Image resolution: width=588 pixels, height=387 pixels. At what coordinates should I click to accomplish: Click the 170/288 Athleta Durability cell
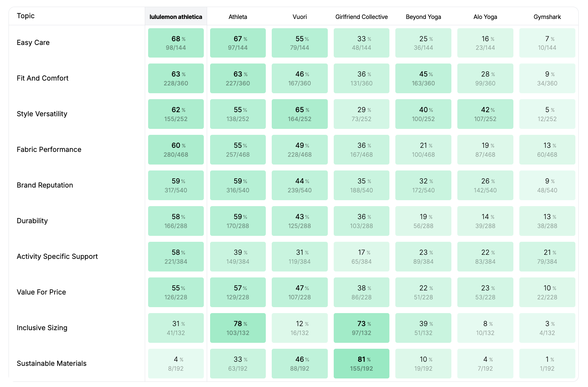(238, 221)
